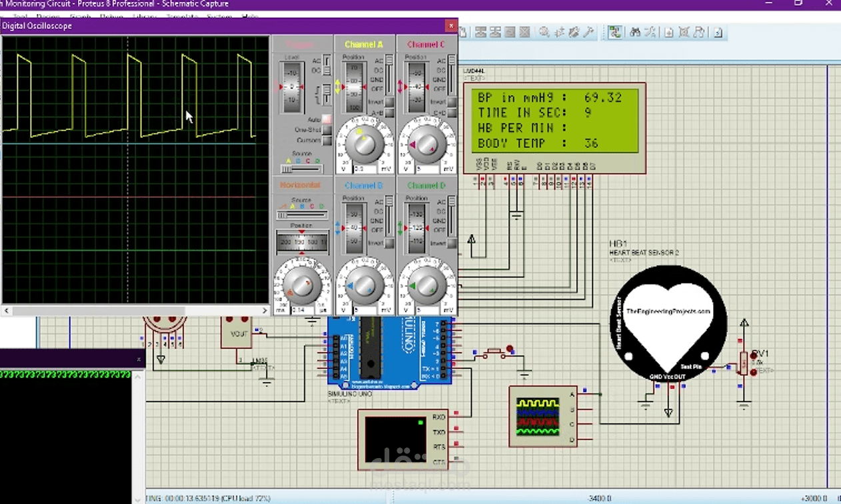The image size is (841, 504).
Task: Toggle the Wire Autorouter toolbar icon
Action: coord(614,32)
